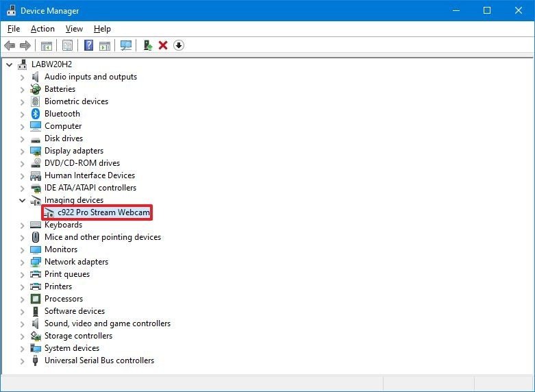Click the Human Interface Devices icon

[x=36, y=176]
